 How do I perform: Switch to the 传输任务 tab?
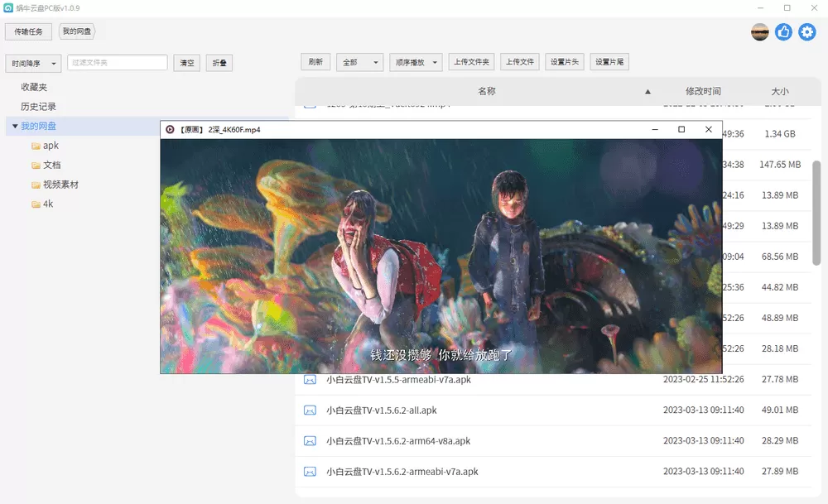point(29,31)
